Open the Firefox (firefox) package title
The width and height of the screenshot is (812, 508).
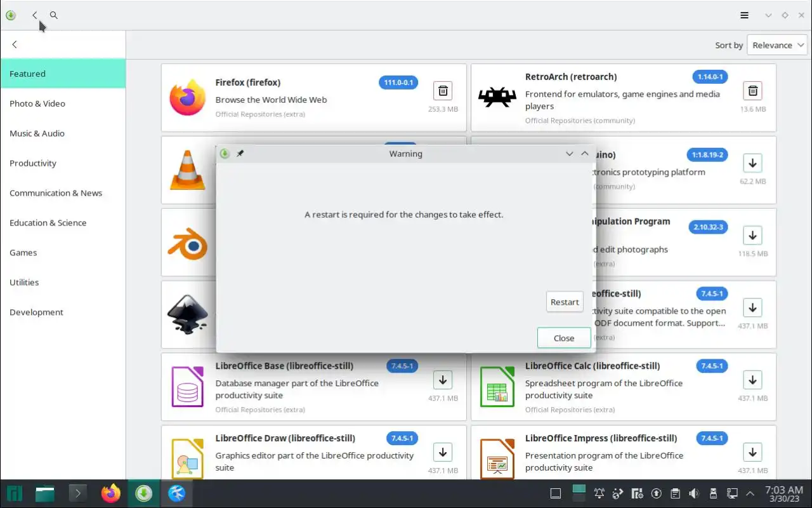tap(248, 83)
